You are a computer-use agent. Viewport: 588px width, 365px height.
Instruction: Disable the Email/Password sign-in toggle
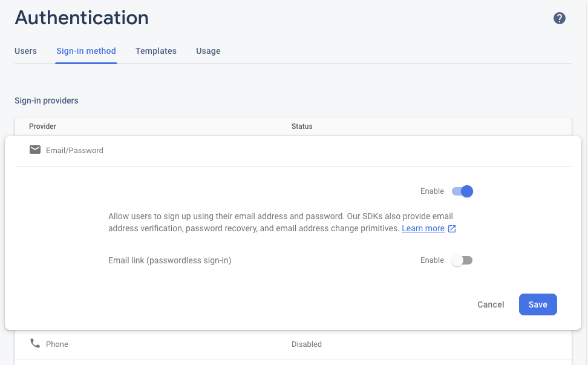pos(463,191)
